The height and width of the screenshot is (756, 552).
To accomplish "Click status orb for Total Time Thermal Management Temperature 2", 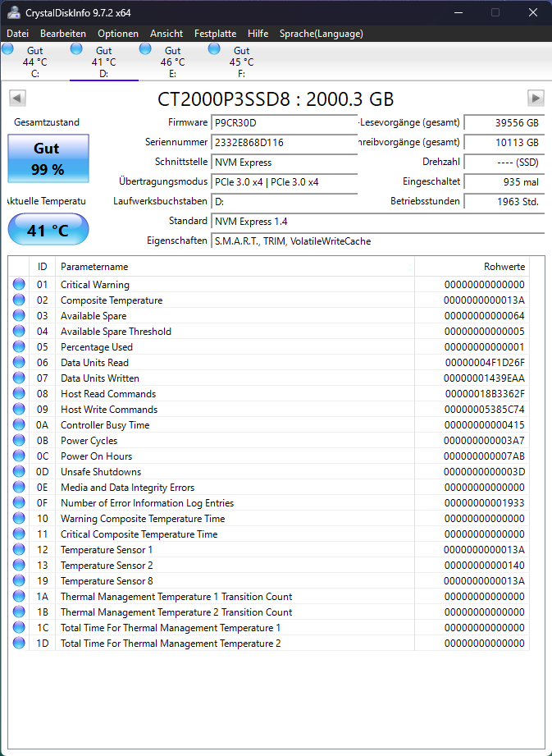I will (19, 644).
